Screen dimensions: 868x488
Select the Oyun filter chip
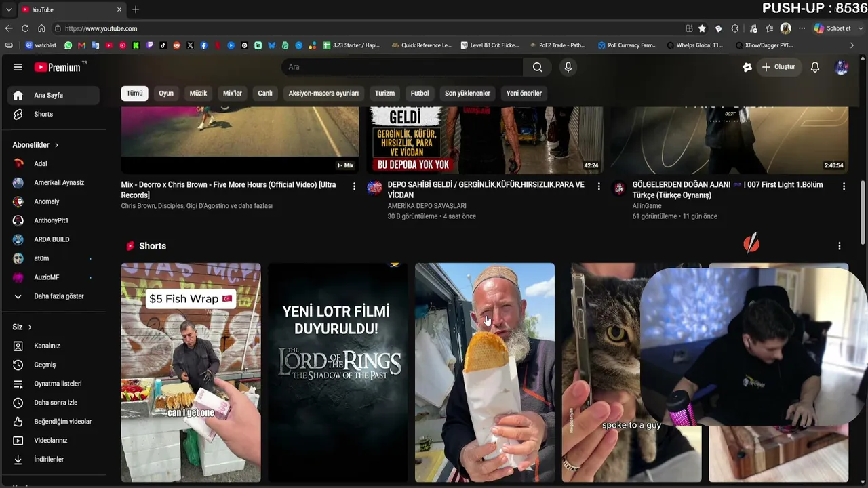coord(166,94)
